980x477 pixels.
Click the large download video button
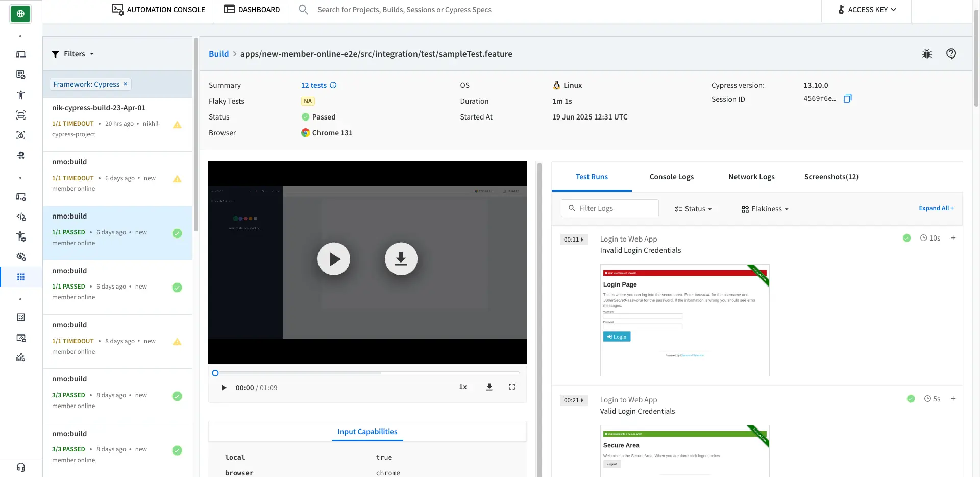tap(401, 259)
